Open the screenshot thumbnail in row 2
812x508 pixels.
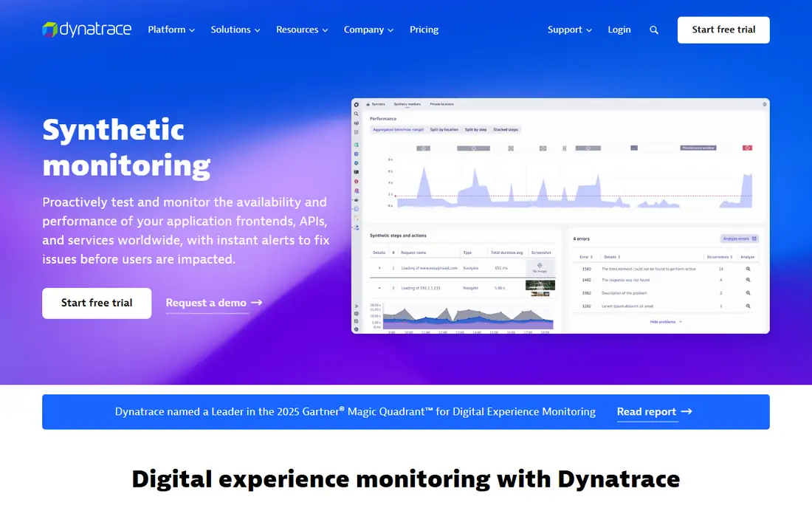tap(540, 287)
